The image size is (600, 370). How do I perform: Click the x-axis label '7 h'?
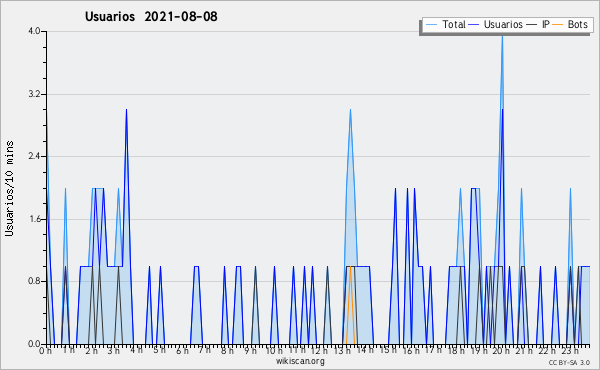(x=205, y=350)
